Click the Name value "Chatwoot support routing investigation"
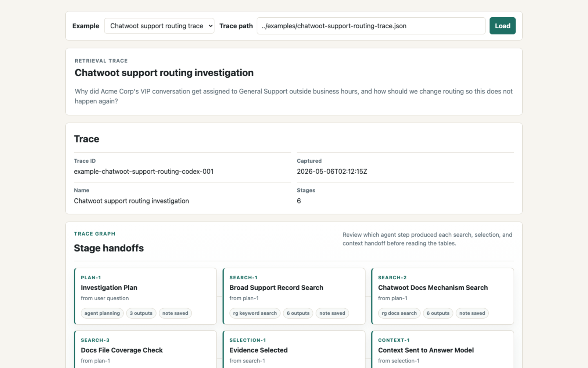The image size is (588, 368). (131, 201)
